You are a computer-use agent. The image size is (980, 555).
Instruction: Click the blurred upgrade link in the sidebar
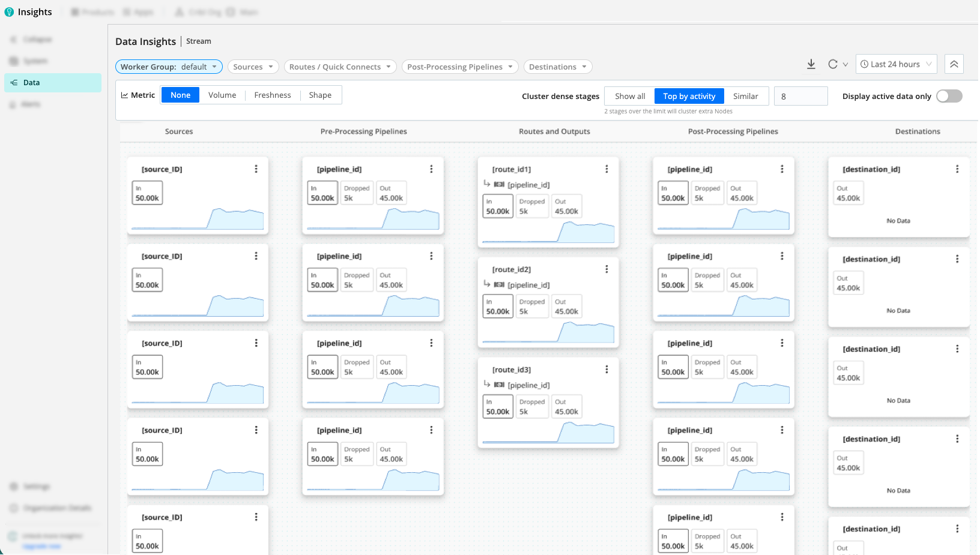coord(42,546)
